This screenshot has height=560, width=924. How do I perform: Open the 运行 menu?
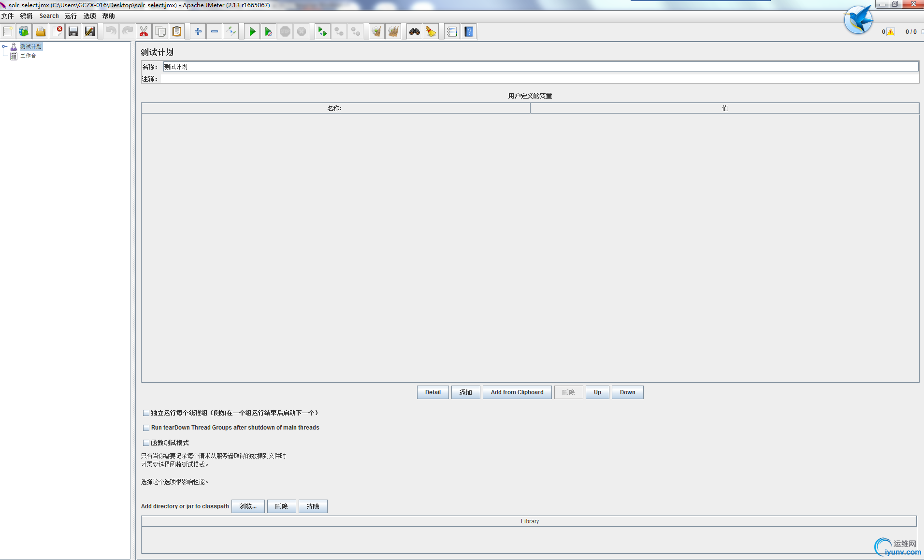[71, 16]
